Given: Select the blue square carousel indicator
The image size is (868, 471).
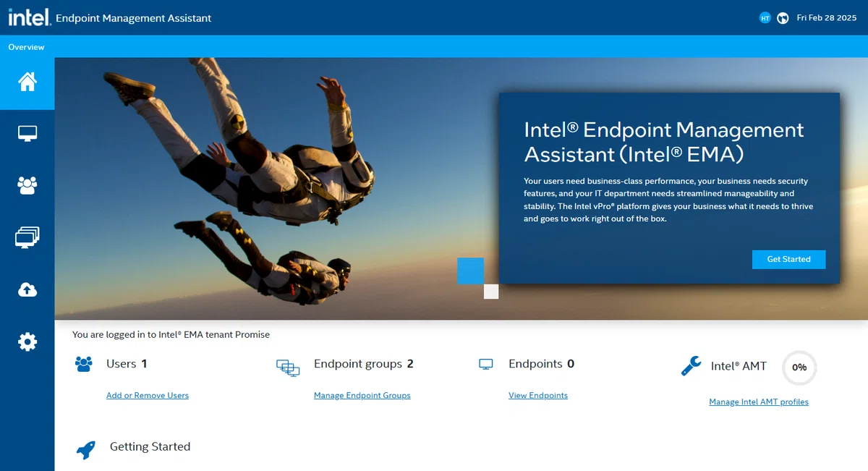Looking at the screenshot, I should pyautogui.click(x=470, y=271).
